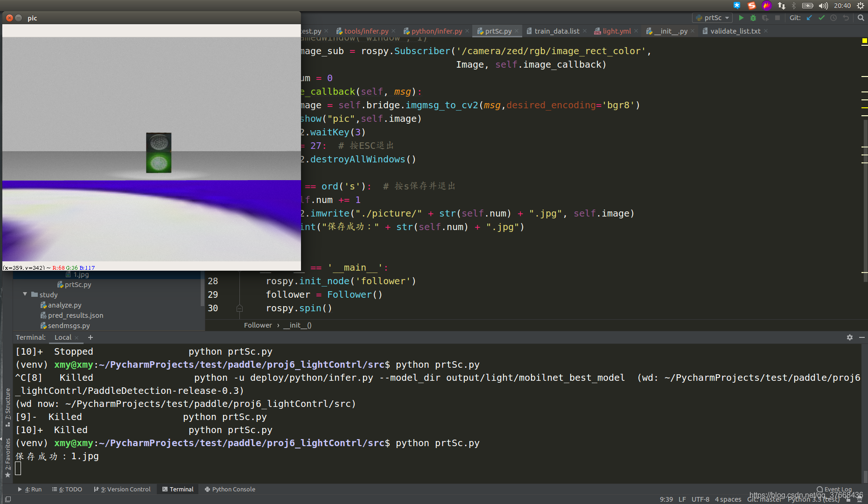The image size is (868, 504).
Task: Open the Run tool window
Action: click(30, 490)
